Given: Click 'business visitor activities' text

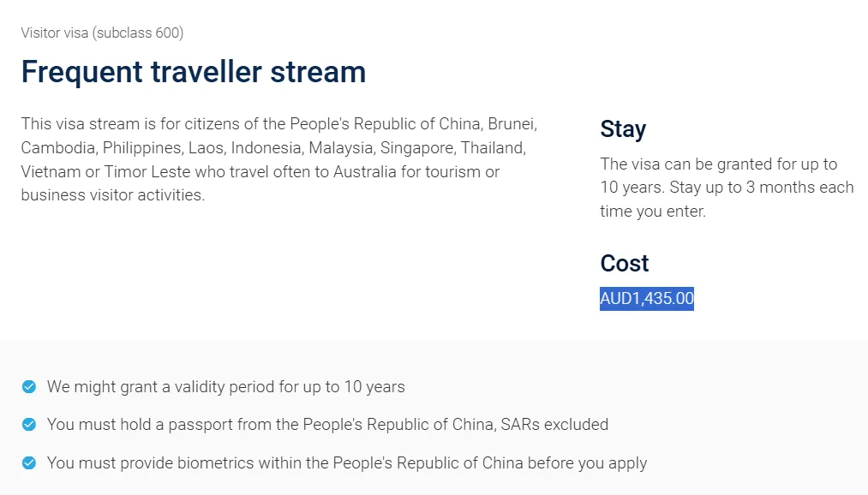Looking at the screenshot, I should coord(113,195).
